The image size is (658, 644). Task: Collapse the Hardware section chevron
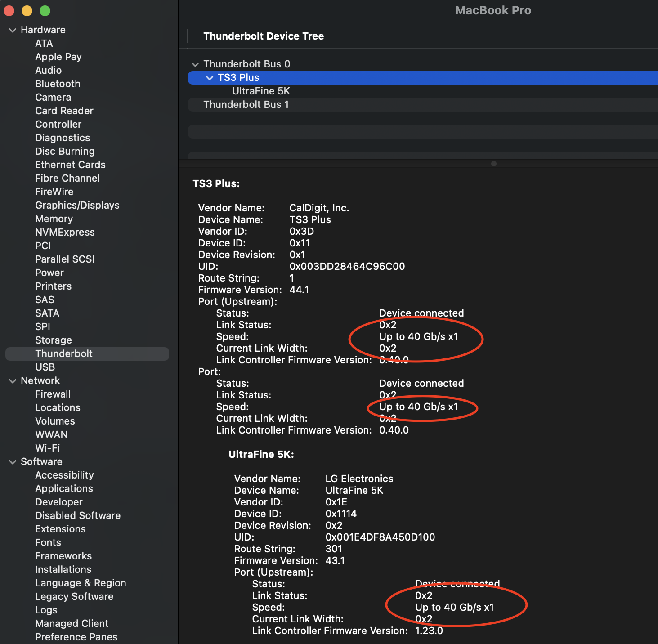coord(13,30)
